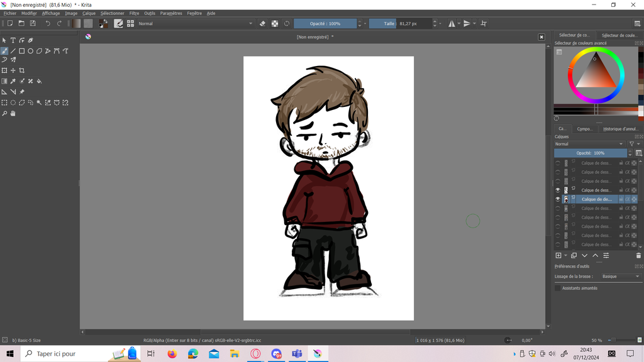The height and width of the screenshot is (362, 644).
Task: Switch to Historique d'annulation tab
Action: pos(620,129)
